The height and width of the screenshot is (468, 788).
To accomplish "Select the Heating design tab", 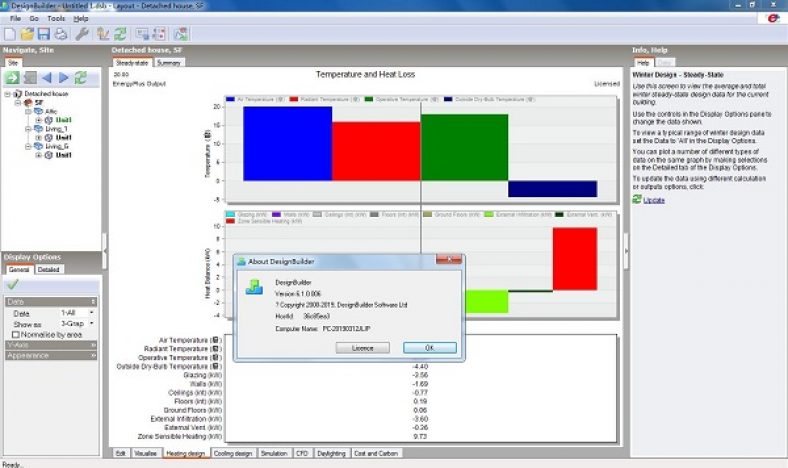I will click(185, 453).
